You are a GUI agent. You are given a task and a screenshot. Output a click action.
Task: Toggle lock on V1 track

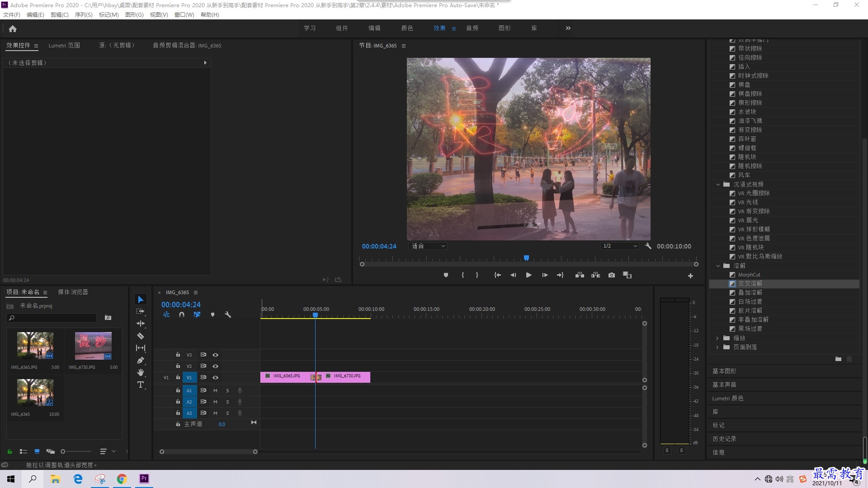coord(178,377)
